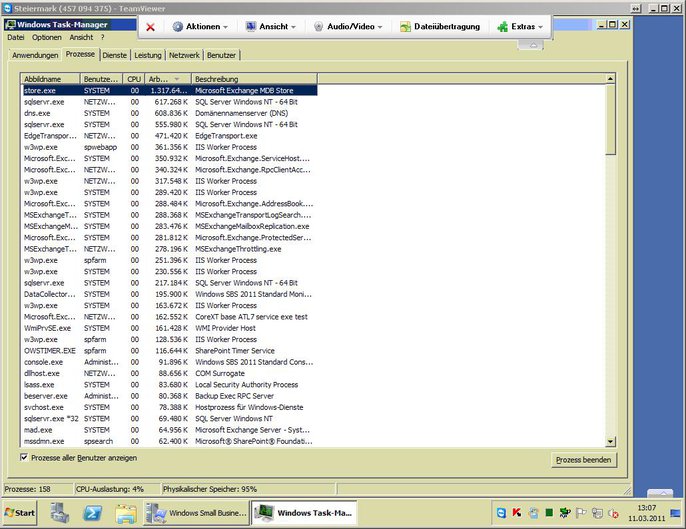Select the mad.exe process row
The height and width of the screenshot is (529, 686).
pos(170,430)
